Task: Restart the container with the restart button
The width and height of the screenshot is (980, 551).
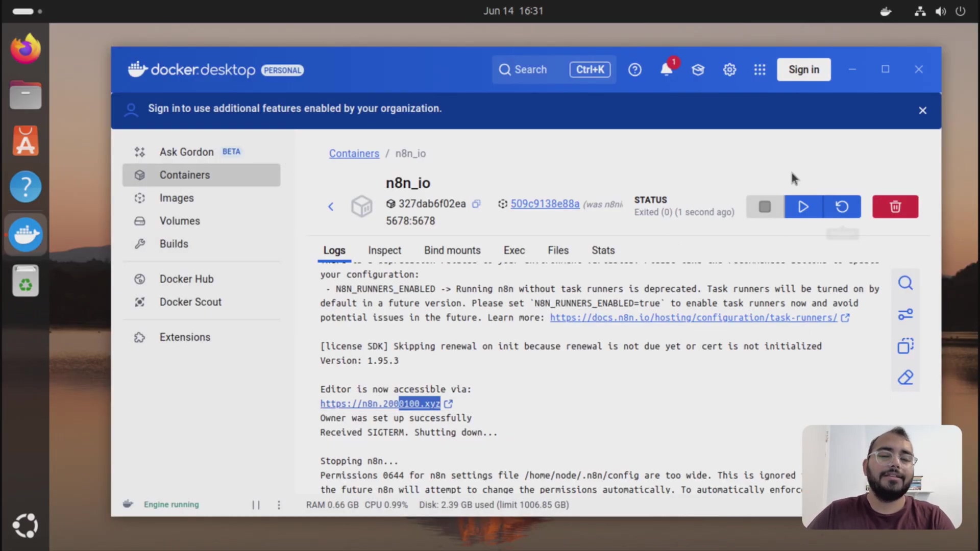Action: click(842, 207)
